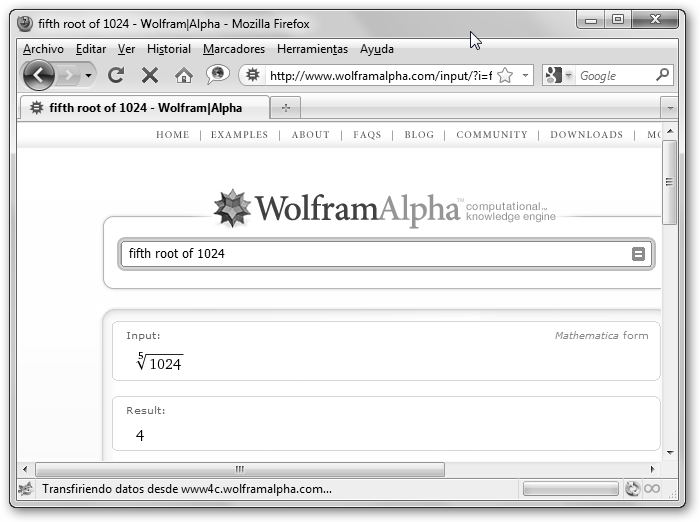The image size is (700, 522).
Task: Click the search magnifier icon
Action: coord(662,75)
